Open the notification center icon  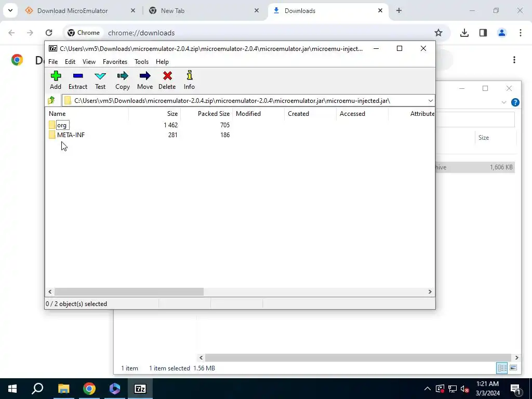[x=516, y=389]
